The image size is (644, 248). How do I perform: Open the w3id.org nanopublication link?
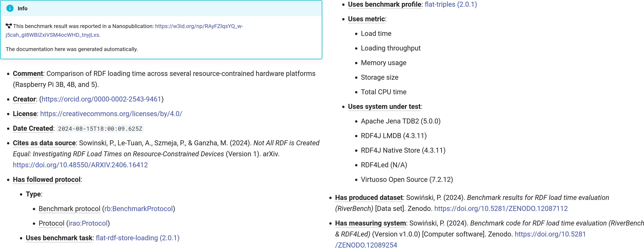[199, 26]
